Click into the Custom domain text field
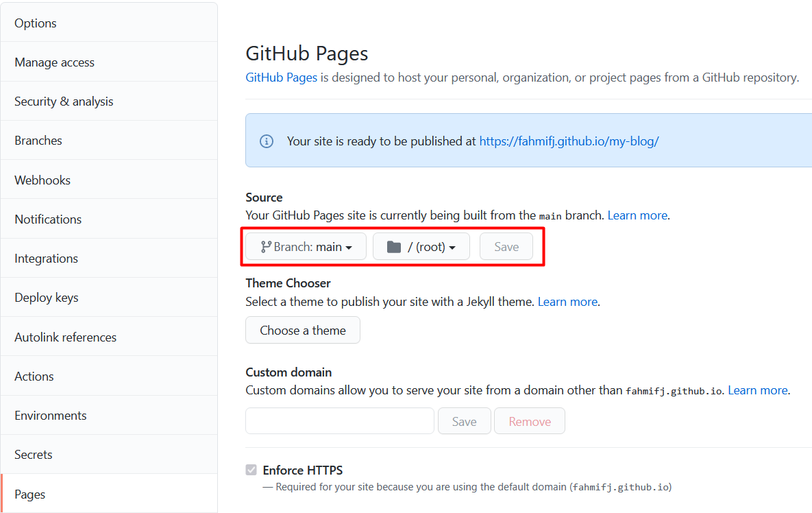 pyautogui.click(x=340, y=421)
